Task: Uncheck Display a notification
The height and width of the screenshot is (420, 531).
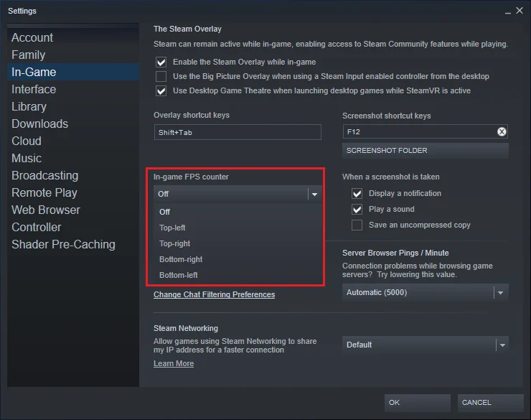Action: pos(357,193)
